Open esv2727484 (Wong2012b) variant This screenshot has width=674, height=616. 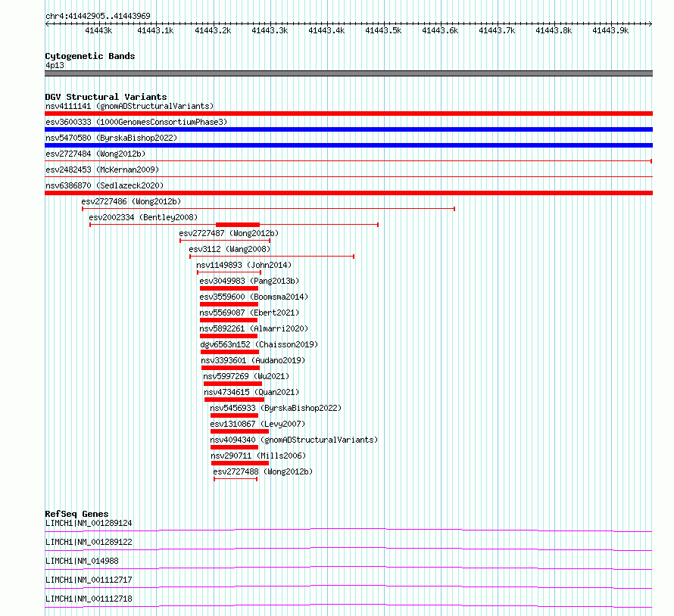pos(95,154)
